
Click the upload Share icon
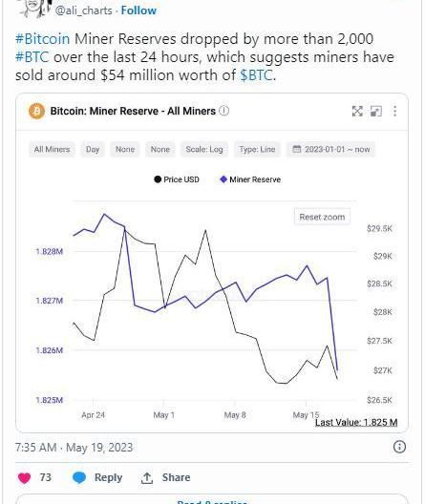tap(147, 477)
